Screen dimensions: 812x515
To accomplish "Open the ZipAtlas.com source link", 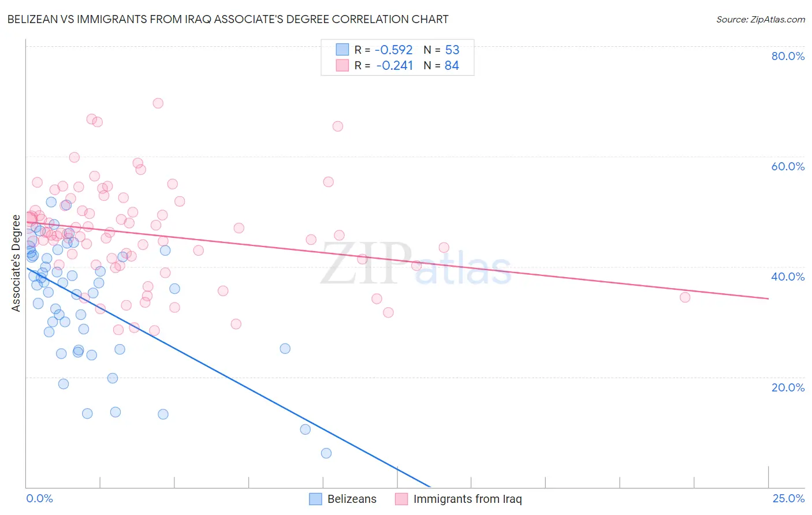I will pyautogui.click(x=761, y=19).
